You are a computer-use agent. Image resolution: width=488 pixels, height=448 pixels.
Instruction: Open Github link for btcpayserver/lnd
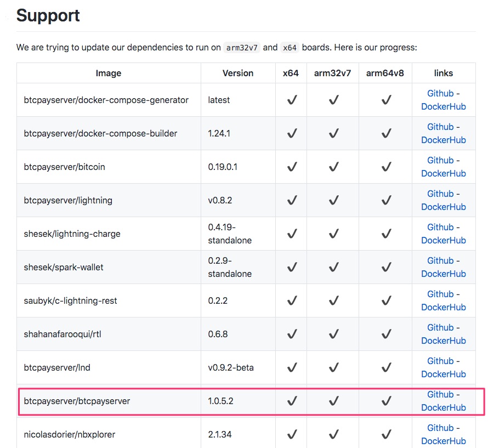pyautogui.click(x=440, y=361)
